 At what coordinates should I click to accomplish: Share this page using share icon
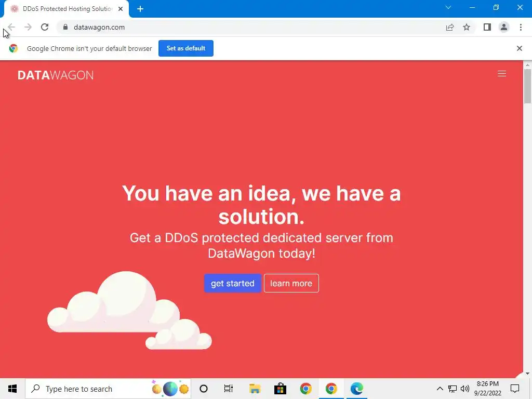450,27
